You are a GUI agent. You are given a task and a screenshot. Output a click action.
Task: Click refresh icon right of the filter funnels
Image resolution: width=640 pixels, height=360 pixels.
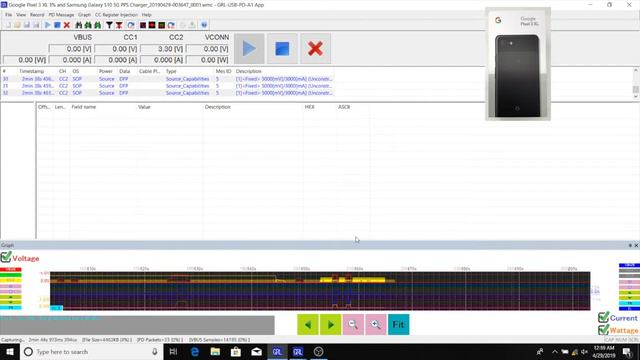131,25
